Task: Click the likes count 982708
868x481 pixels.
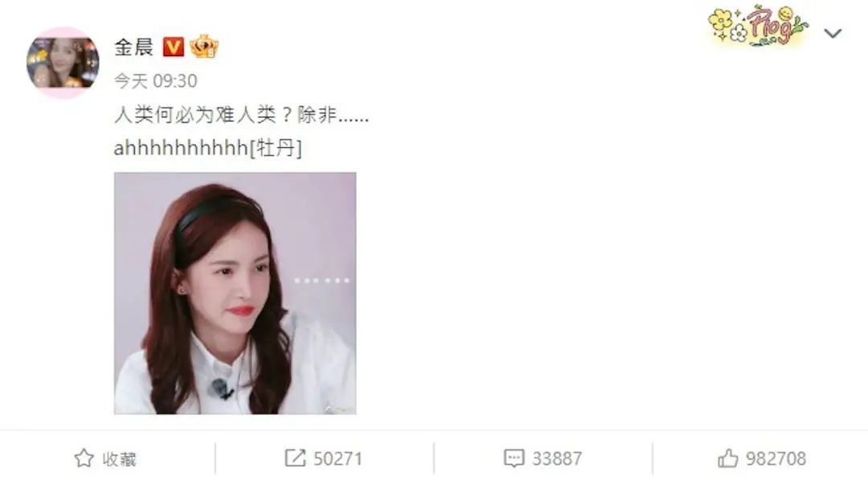Action: [x=776, y=458]
